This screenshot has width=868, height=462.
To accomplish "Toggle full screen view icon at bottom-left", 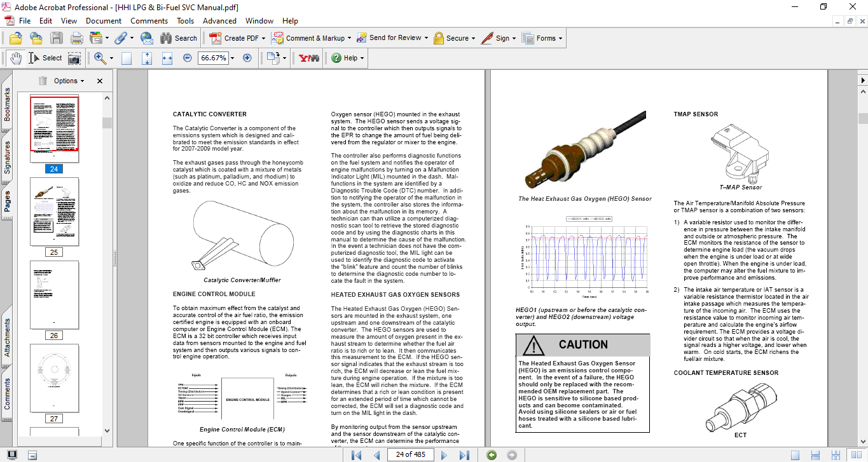I will click(12, 455).
